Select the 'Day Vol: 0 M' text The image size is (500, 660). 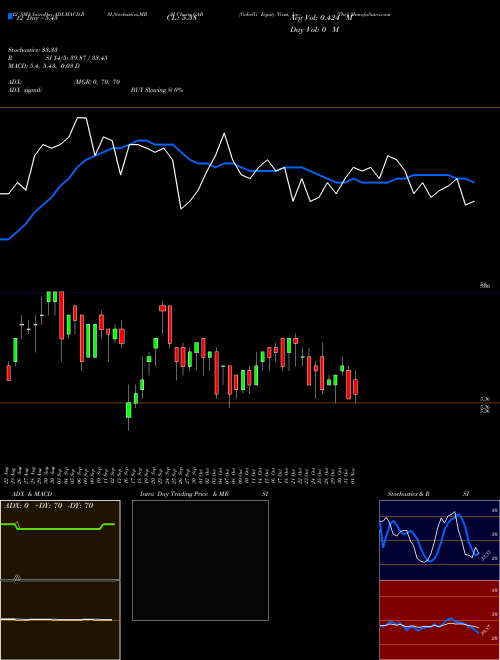pyautogui.click(x=314, y=29)
